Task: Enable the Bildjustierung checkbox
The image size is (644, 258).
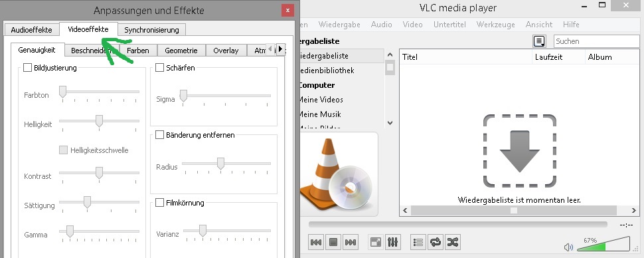Action: (27, 68)
